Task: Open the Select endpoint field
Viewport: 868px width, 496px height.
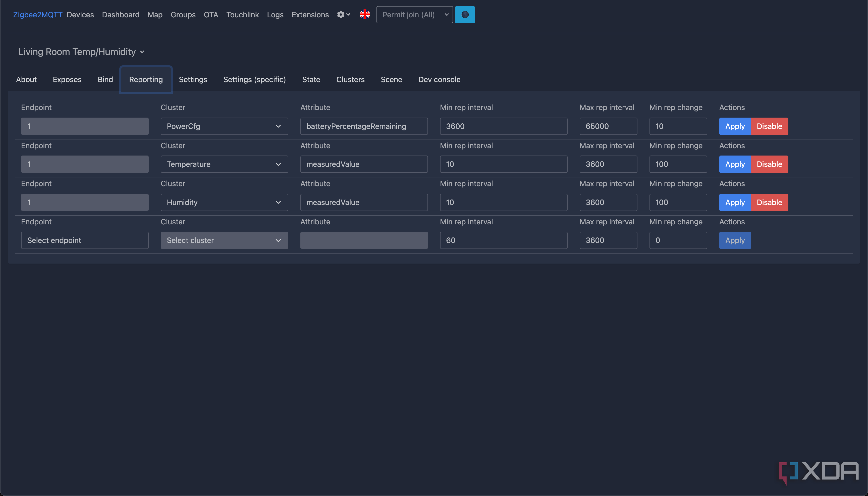Action: click(85, 240)
